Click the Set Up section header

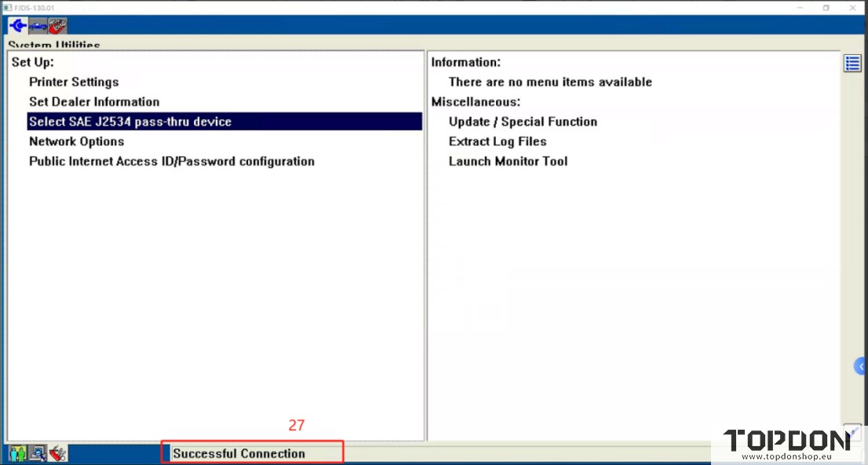tap(32, 61)
